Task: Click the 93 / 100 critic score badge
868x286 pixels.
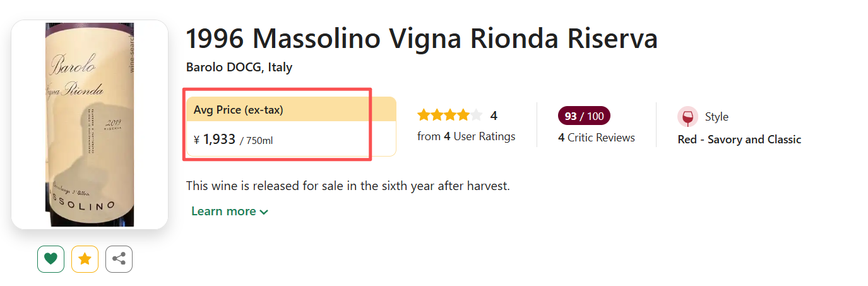Action: point(584,116)
